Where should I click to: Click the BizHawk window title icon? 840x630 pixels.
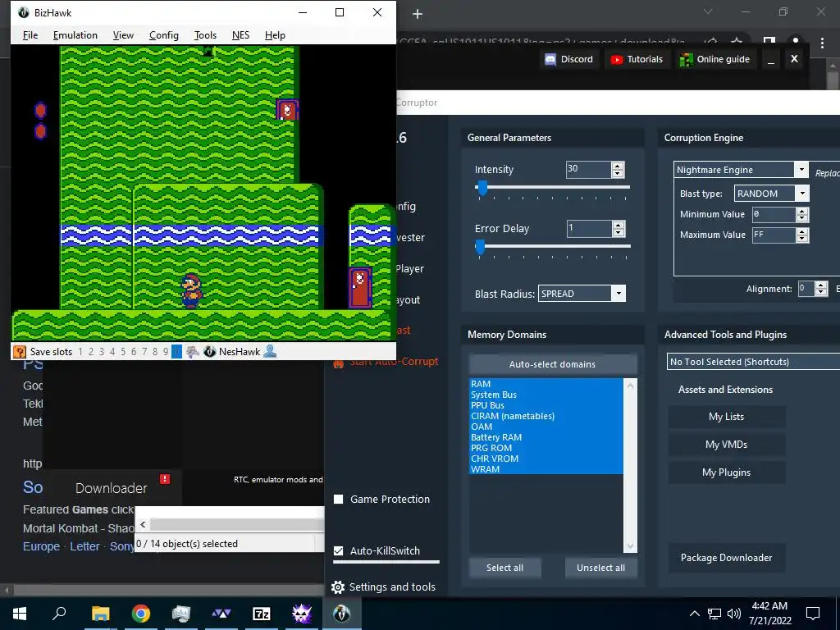(x=24, y=12)
